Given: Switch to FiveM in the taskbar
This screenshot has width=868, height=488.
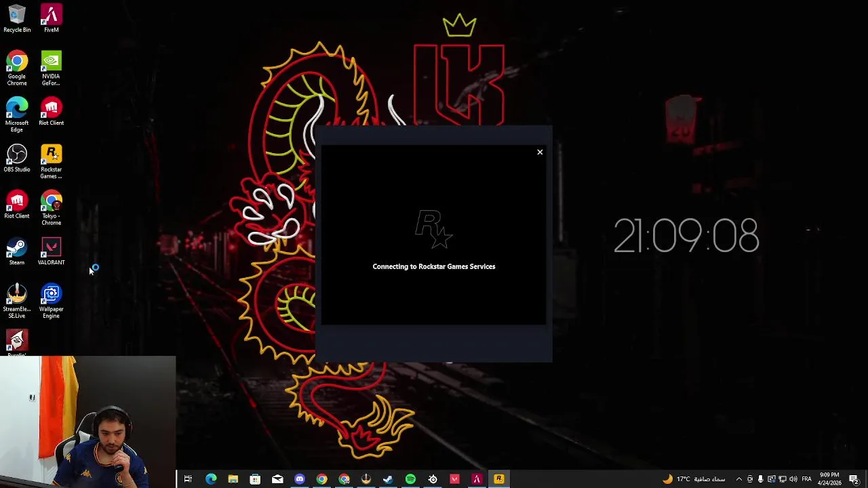Looking at the screenshot, I should pyautogui.click(x=477, y=479).
